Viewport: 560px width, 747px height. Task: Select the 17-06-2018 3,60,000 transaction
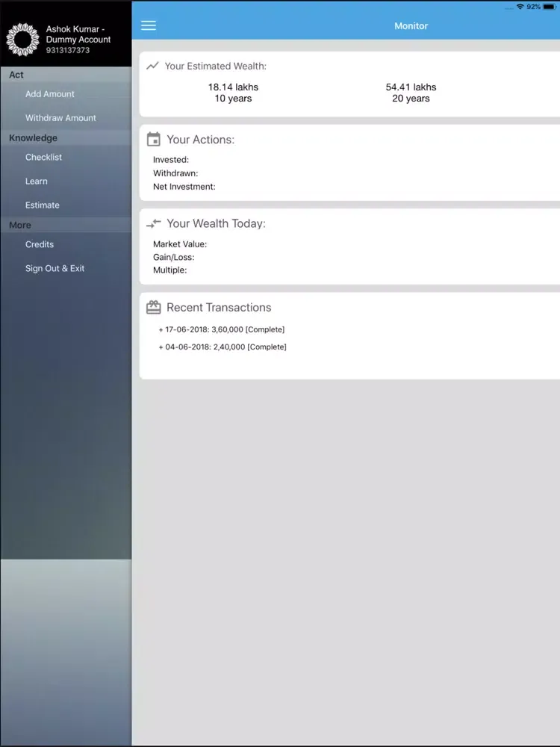[222, 329]
